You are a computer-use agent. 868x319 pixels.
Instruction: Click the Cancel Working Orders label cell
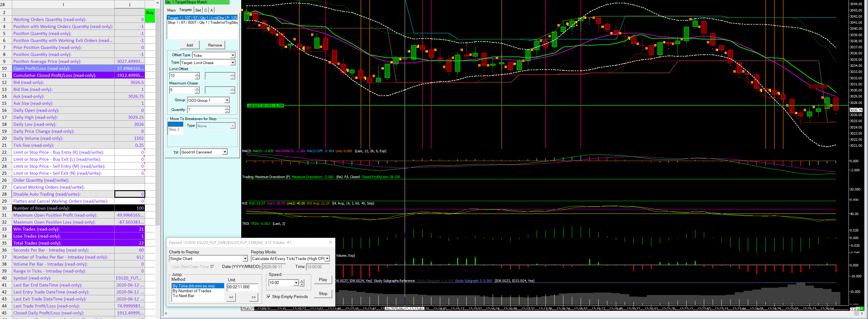(63, 187)
